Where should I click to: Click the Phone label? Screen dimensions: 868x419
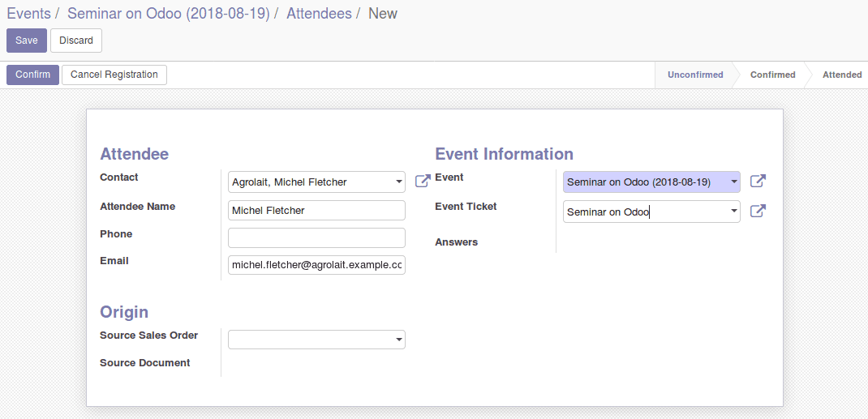click(116, 234)
